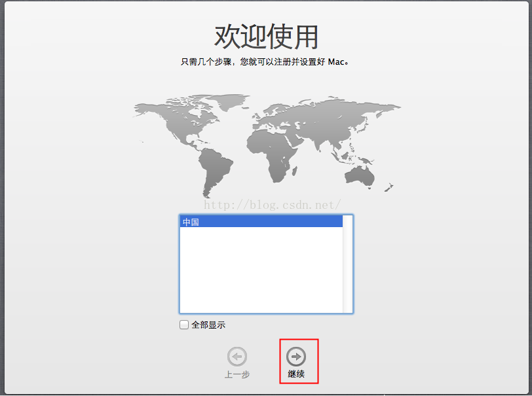Image resolution: width=532 pixels, height=396 pixels.
Task: Toggle the 全部显示 checkbox
Action: tap(184, 325)
